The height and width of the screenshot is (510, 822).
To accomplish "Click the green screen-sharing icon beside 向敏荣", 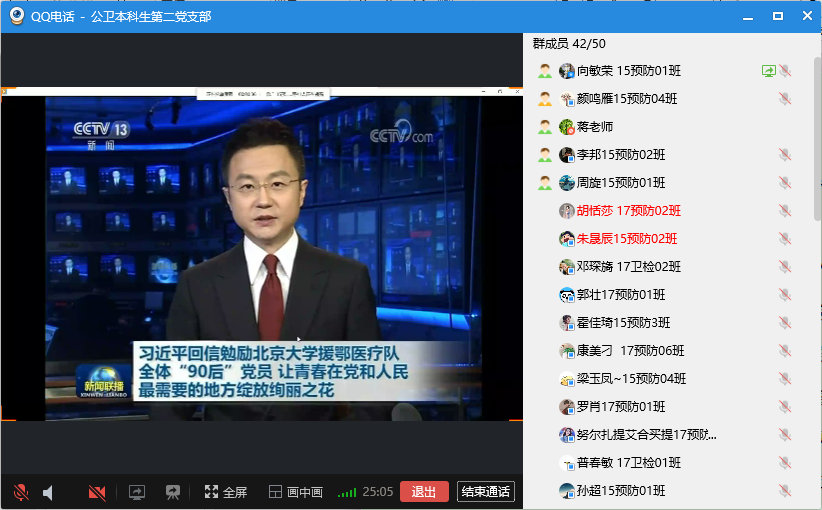I will 768,71.
